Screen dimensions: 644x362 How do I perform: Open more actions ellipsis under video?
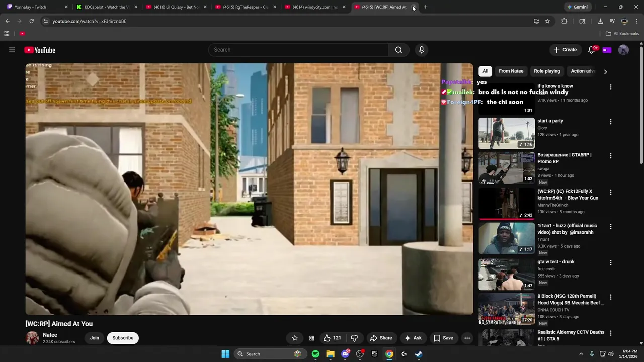point(467,338)
